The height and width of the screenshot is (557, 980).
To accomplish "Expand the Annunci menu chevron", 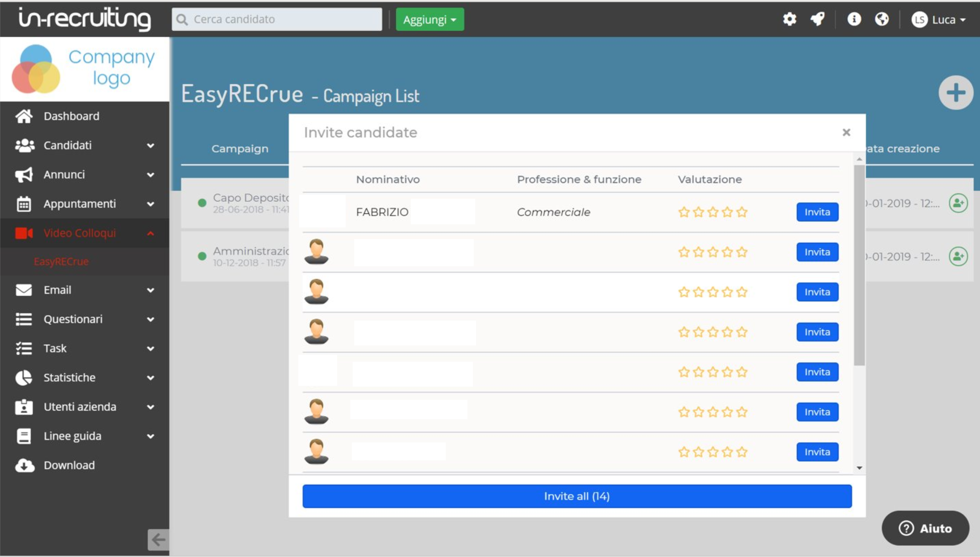I will (x=151, y=175).
